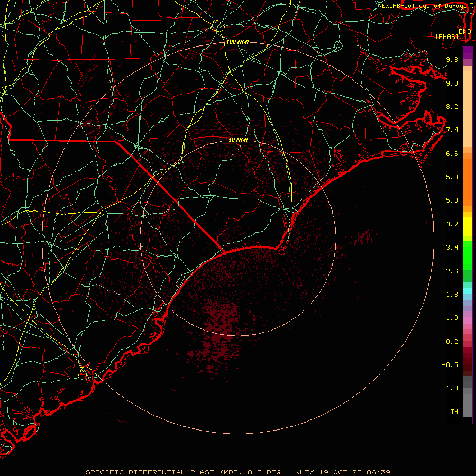Click the "DKD" label above the legend
476x476 pixels.
coord(465,32)
